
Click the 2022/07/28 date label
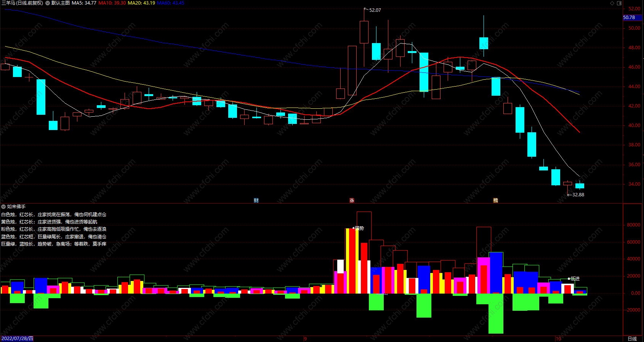(x=17, y=339)
